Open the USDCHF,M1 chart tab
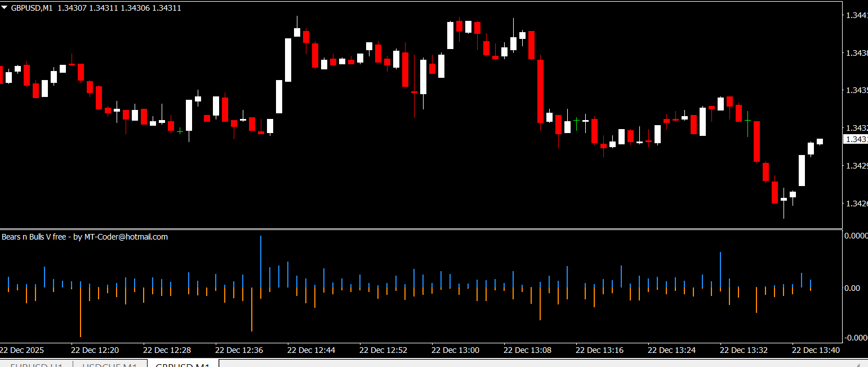The width and height of the screenshot is (868, 367). tap(109, 365)
